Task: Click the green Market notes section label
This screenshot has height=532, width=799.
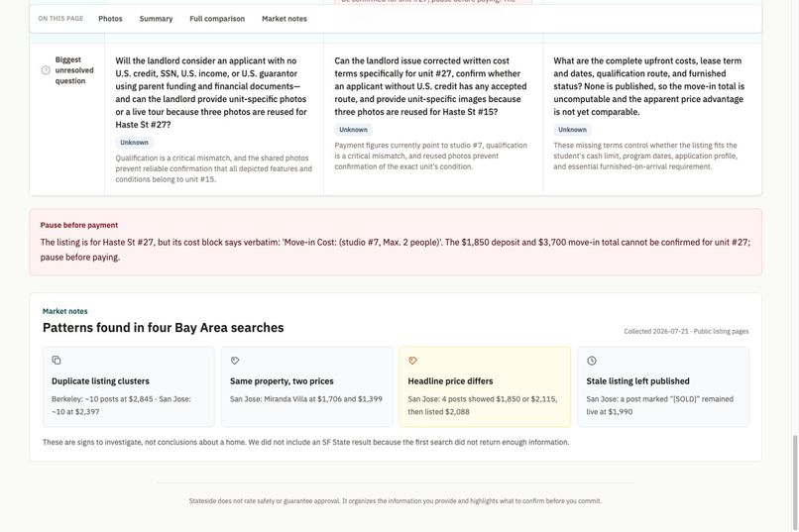Action: click(x=64, y=311)
